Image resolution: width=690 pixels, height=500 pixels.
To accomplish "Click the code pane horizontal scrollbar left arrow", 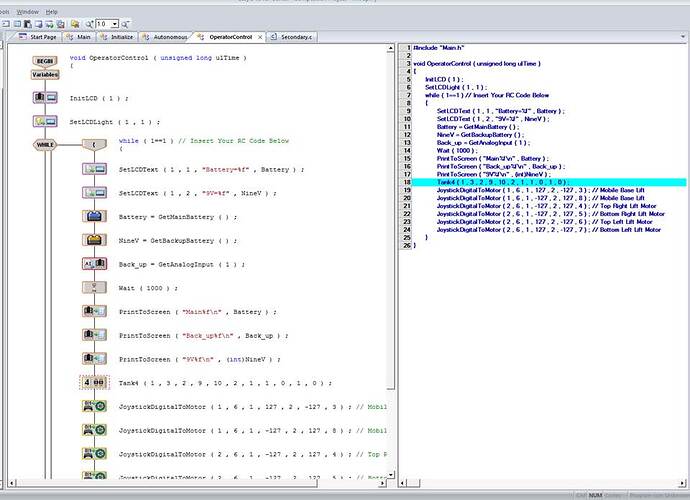I will pyautogui.click(x=402, y=483).
